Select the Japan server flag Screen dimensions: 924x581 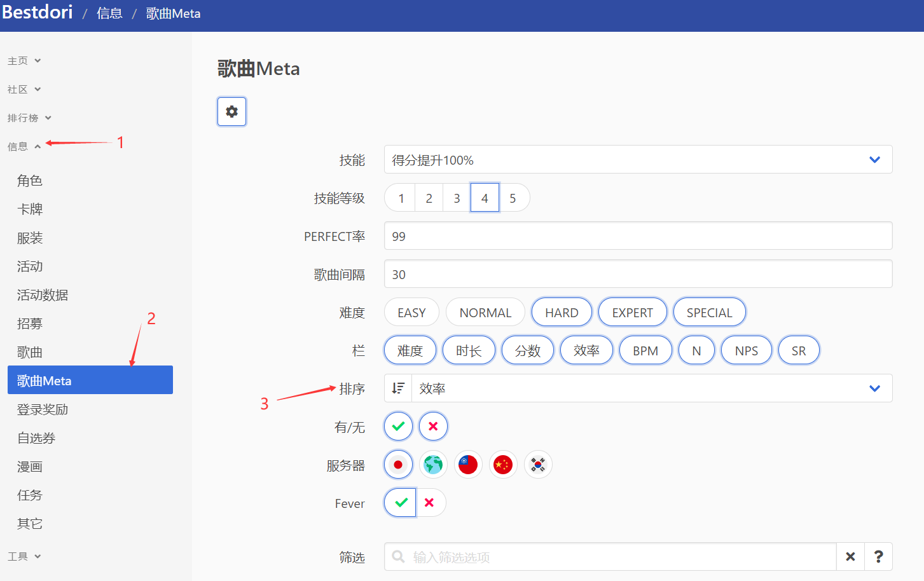pyautogui.click(x=398, y=465)
